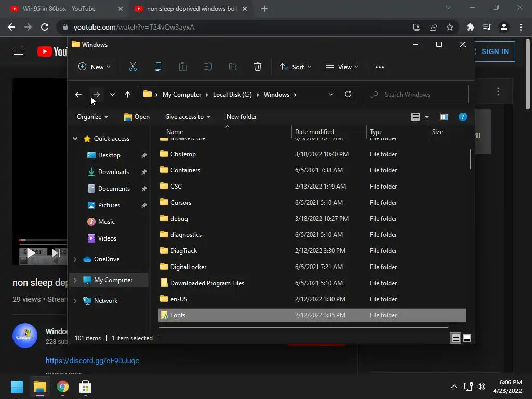The image size is (532, 399).
Task: Refresh the Windows folder view
Action: [348, 95]
